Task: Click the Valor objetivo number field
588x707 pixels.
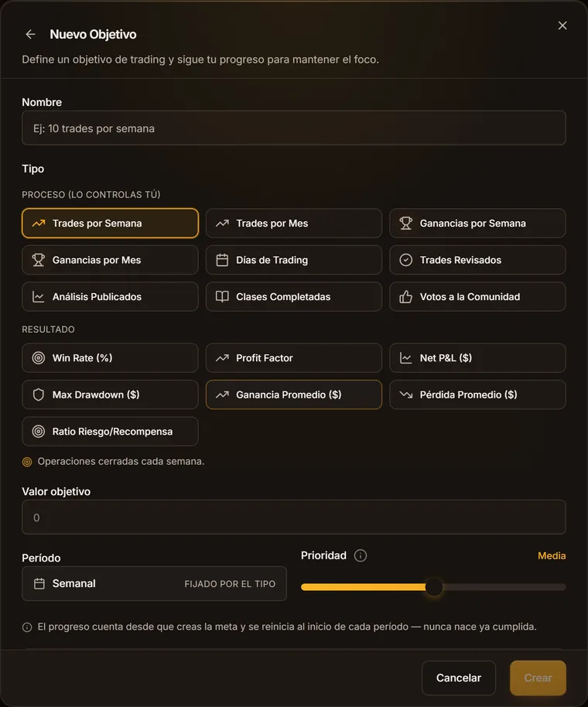Action: click(294, 517)
